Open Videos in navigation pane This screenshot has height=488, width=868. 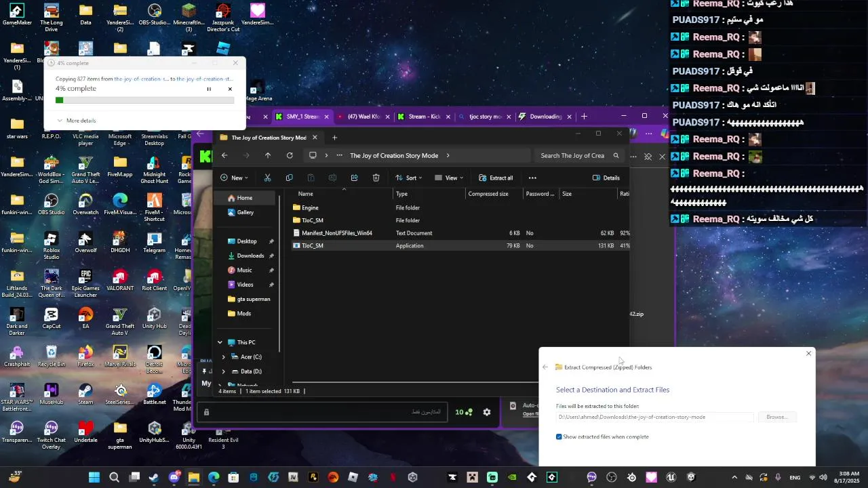click(x=245, y=285)
